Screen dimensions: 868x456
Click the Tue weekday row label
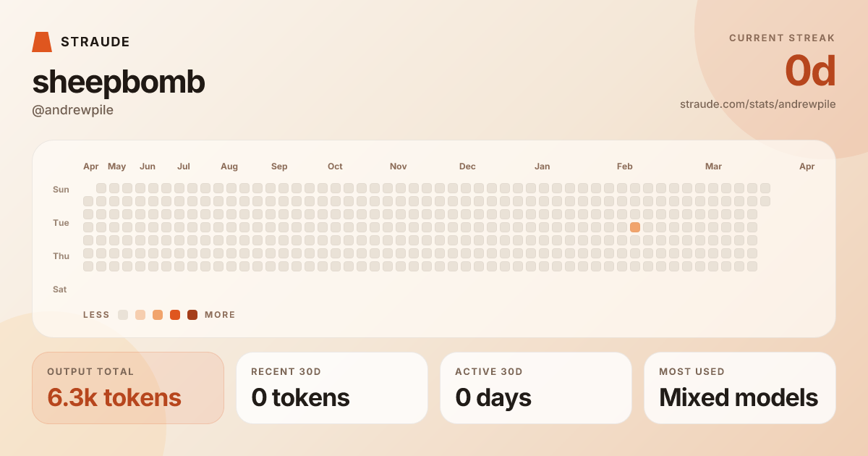tap(61, 223)
